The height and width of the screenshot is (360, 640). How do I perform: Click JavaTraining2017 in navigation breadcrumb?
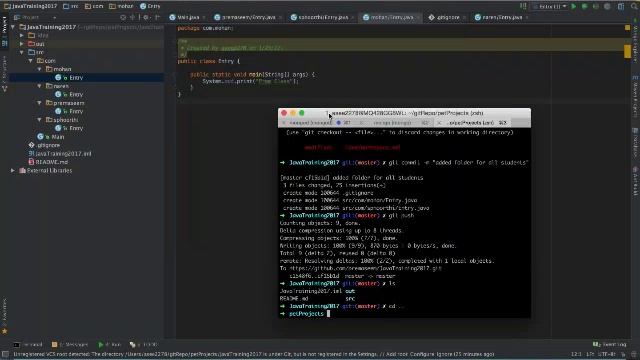tap(31, 6)
